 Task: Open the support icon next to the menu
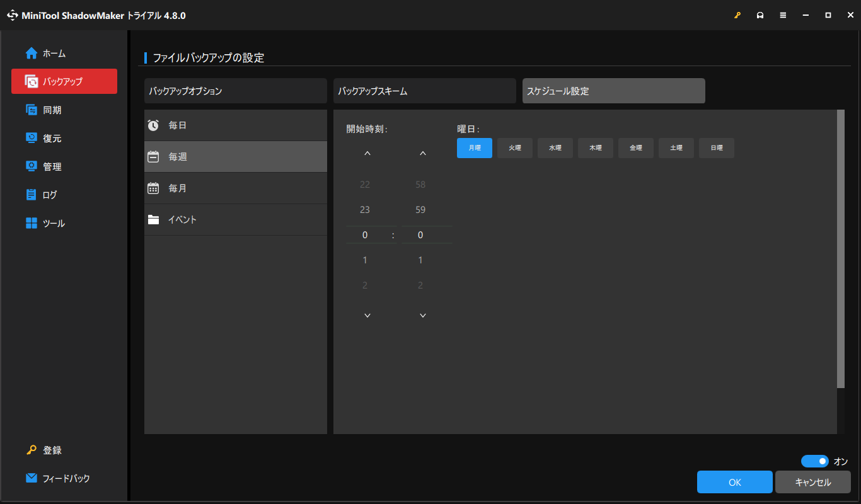(x=760, y=14)
